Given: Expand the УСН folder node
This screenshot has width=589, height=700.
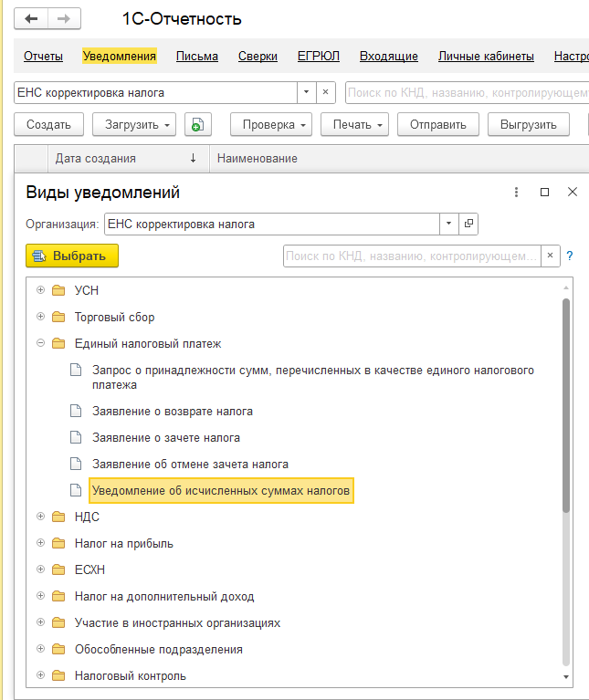Looking at the screenshot, I should pyautogui.click(x=40, y=289).
